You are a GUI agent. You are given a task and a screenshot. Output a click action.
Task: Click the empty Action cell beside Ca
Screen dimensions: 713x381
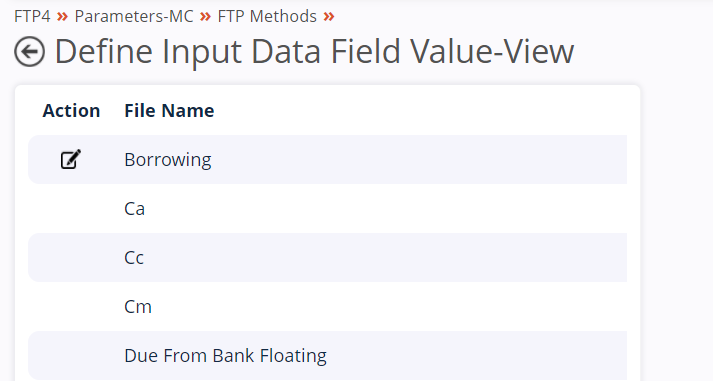(x=71, y=209)
